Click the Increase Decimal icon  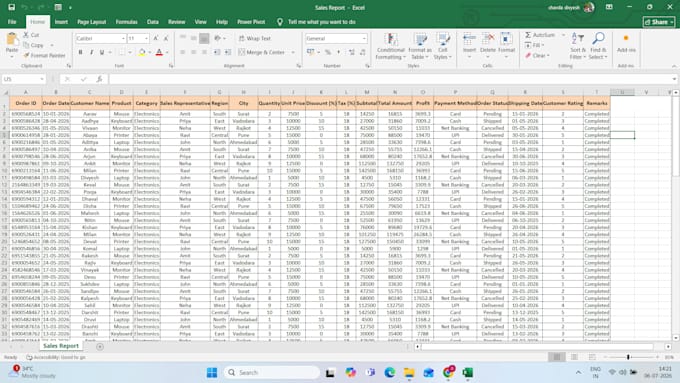pos(352,52)
